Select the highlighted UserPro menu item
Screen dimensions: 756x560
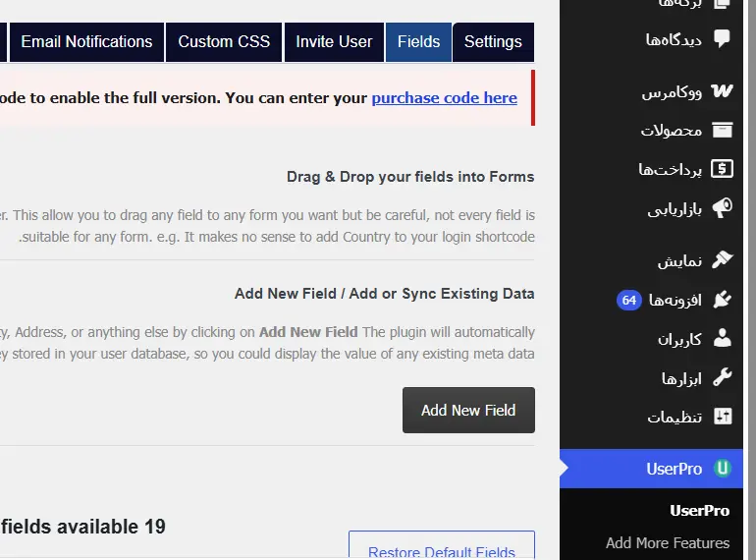click(x=651, y=469)
